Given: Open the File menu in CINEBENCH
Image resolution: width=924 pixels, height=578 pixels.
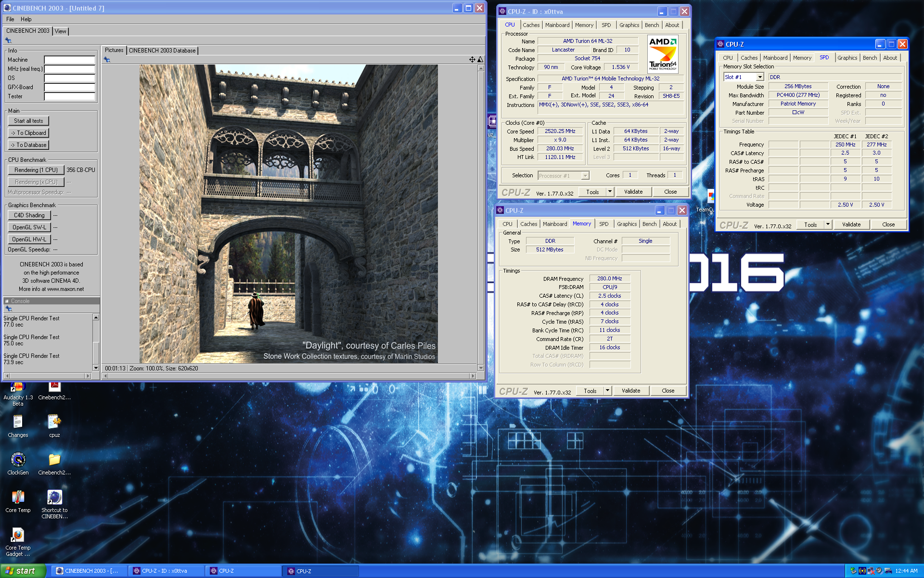Looking at the screenshot, I should click(10, 19).
